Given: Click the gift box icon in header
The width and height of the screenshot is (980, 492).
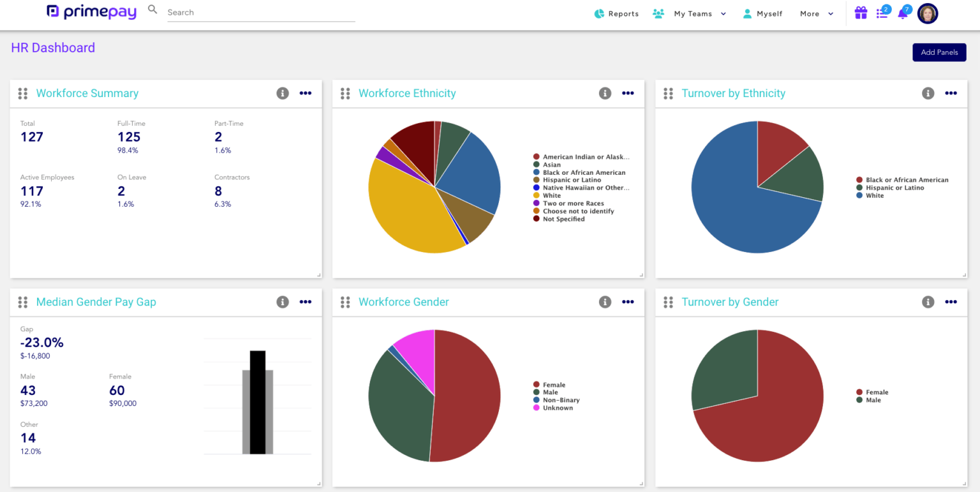Looking at the screenshot, I should pos(861,13).
